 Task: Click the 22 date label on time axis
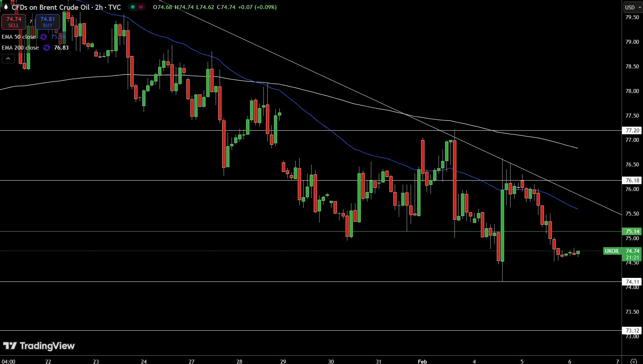pos(48,361)
